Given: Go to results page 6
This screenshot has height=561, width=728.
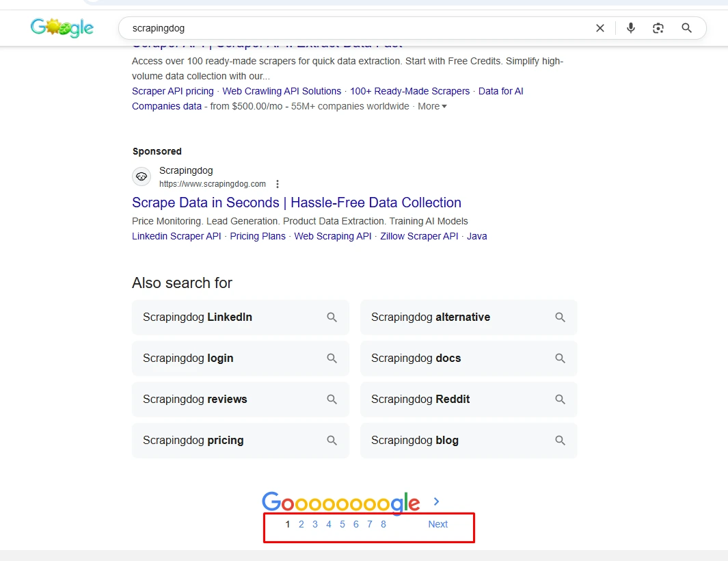Looking at the screenshot, I should click(x=356, y=524).
